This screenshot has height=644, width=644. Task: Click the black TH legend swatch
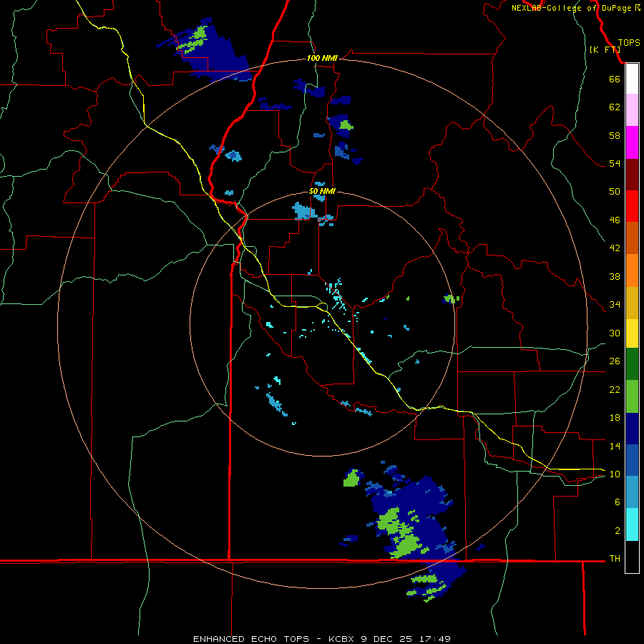coord(632,557)
